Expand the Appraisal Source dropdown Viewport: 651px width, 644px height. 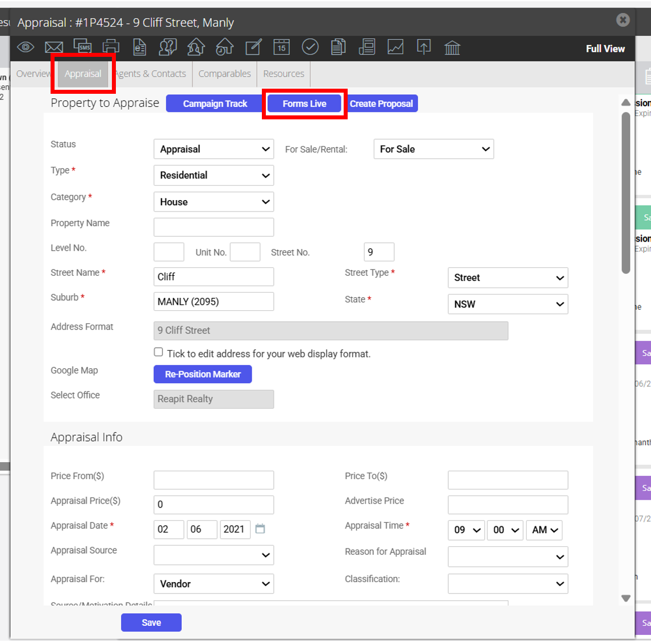pyautogui.click(x=214, y=555)
